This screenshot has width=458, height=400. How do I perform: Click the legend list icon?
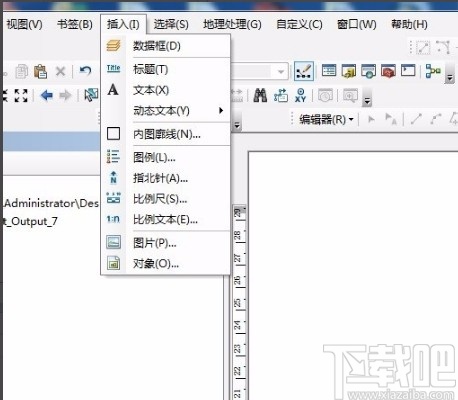click(113, 156)
